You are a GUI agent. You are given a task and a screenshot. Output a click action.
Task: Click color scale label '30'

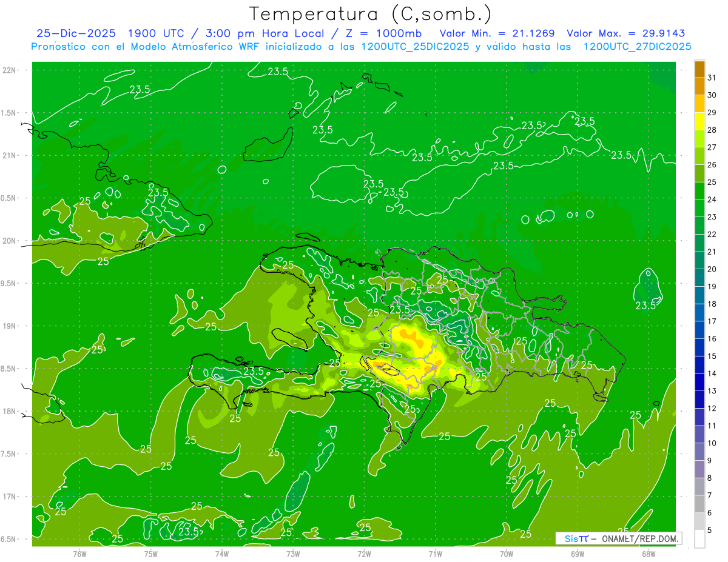[712, 95]
